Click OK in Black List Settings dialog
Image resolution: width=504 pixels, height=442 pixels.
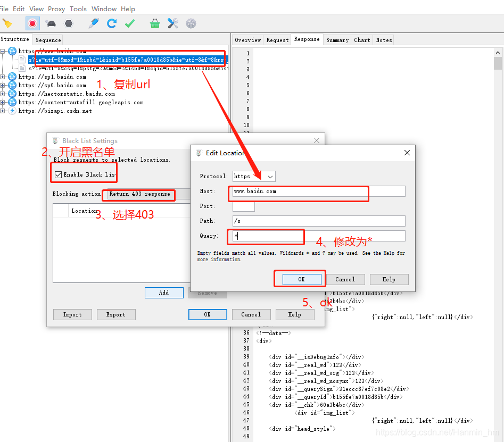click(x=208, y=315)
